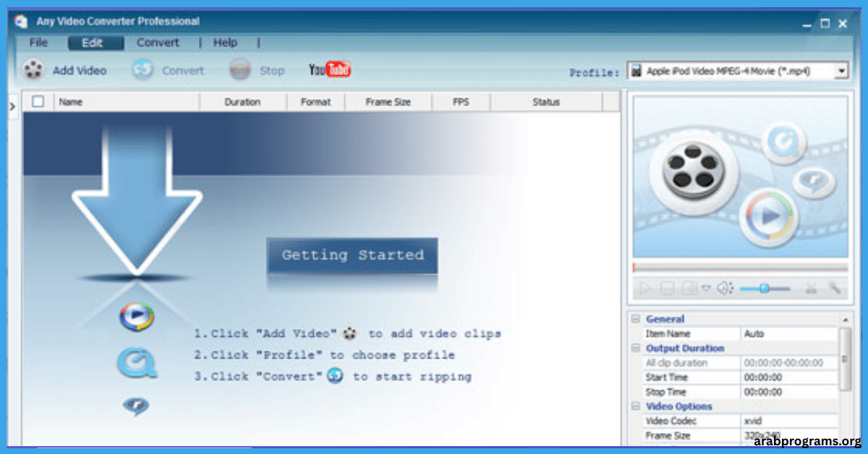Screen dimensions: 868x454
Task: Collapse the Video Options section
Action: [636, 406]
